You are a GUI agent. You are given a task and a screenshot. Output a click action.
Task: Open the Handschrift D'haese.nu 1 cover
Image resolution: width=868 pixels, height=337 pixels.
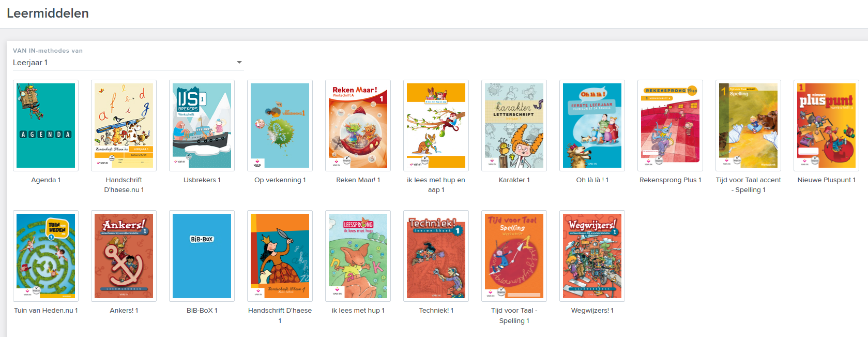124,125
